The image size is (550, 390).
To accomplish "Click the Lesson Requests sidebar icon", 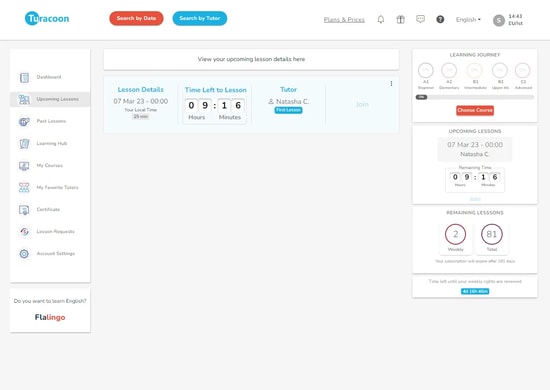I will (x=24, y=232).
